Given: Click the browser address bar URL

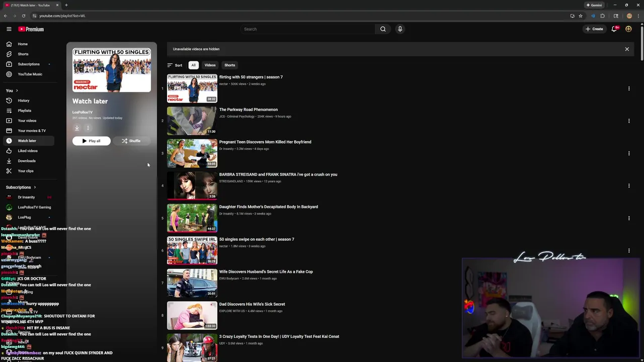Looking at the screenshot, I should tap(62, 16).
